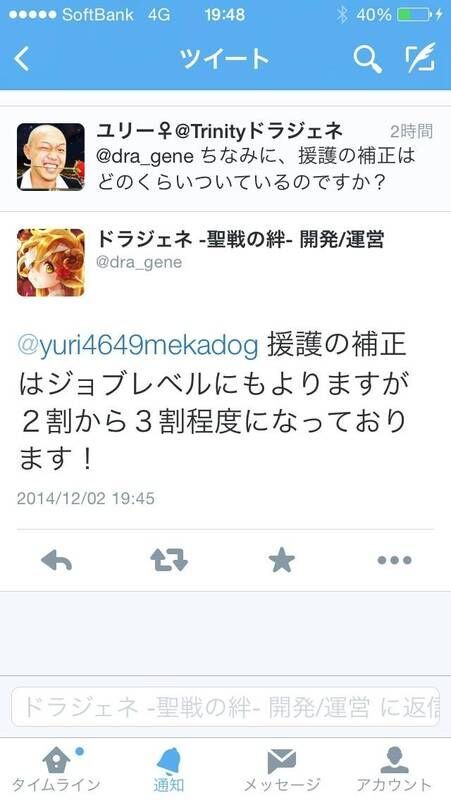The width and height of the screenshot is (451, 800).
Task: Switch to the 通知 notifications tab
Action: tap(169, 769)
